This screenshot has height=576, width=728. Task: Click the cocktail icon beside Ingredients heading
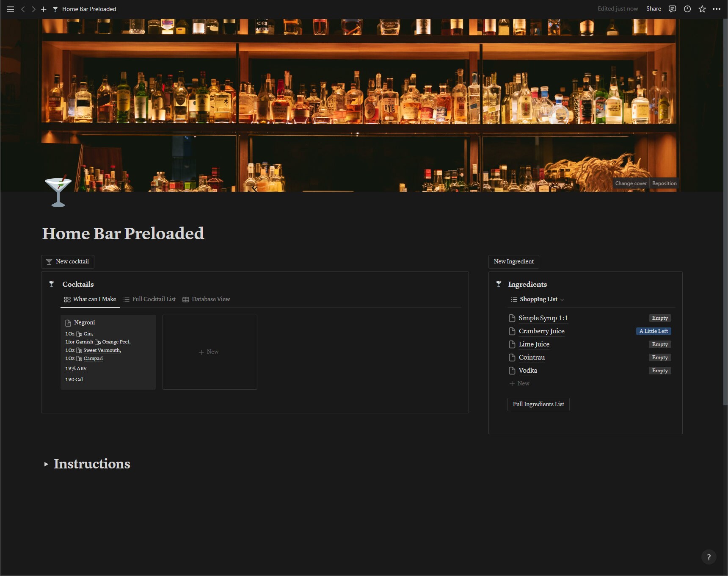pos(499,284)
